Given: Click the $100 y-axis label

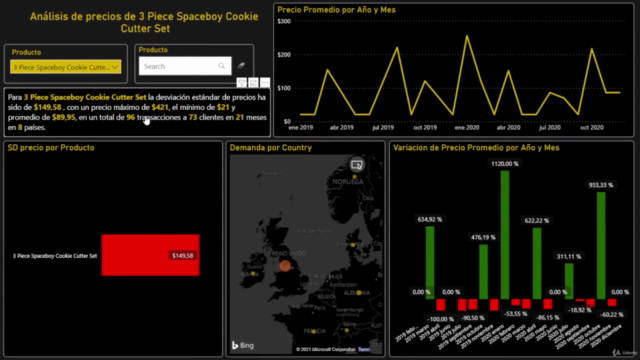Looking at the screenshot, I should pyautogui.click(x=284, y=88).
